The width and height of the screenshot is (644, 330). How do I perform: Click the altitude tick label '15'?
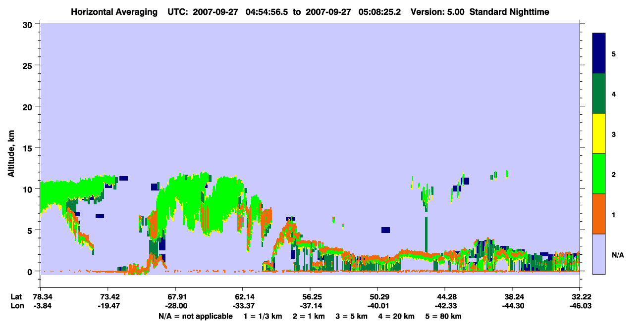(28, 148)
